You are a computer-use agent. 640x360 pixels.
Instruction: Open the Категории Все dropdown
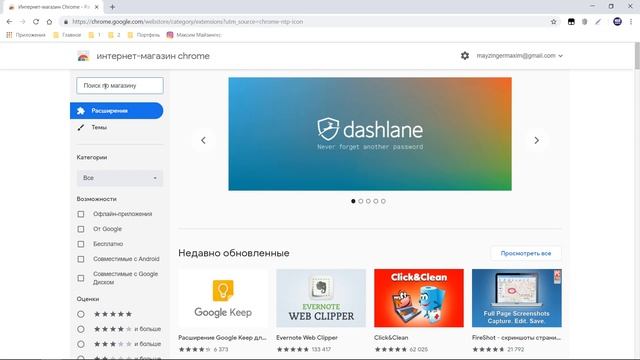point(120,178)
